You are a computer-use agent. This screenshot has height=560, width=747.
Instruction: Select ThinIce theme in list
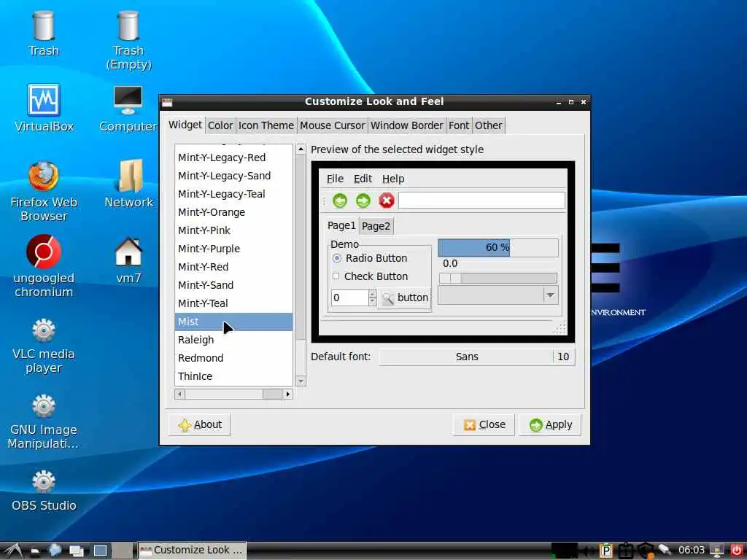(x=234, y=376)
